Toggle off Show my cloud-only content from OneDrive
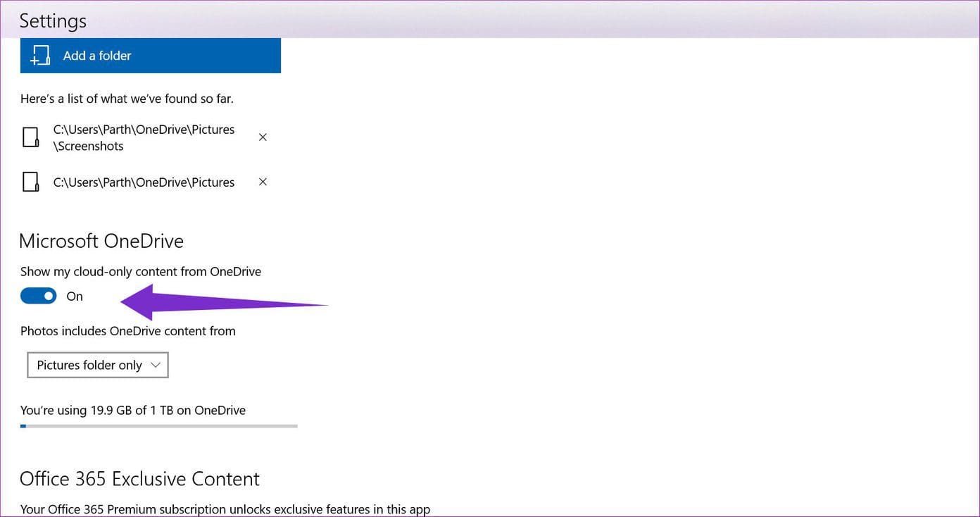This screenshot has width=980, height=517. tap(39, 297)
